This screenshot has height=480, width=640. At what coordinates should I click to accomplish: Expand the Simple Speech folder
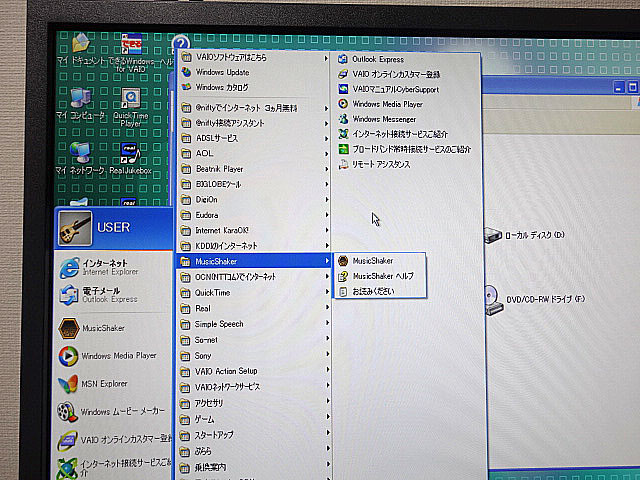pos(253,324)
